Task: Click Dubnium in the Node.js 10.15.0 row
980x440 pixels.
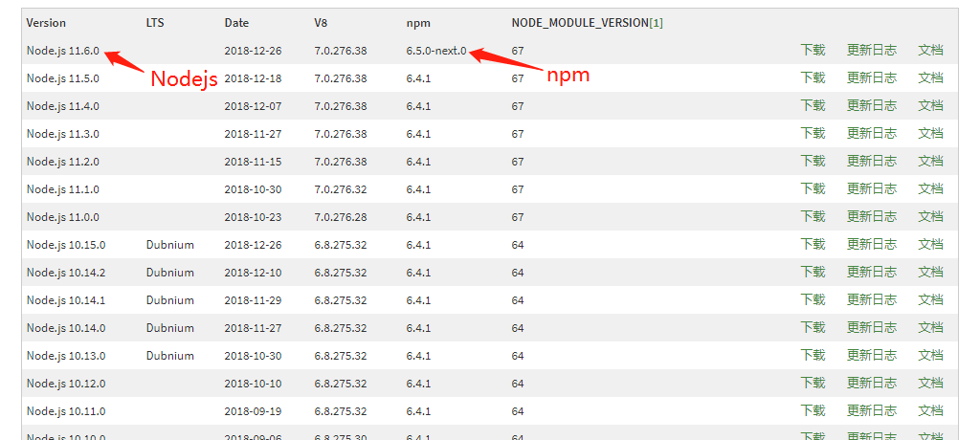Action: pyautogui.click(x=170, y=244)
